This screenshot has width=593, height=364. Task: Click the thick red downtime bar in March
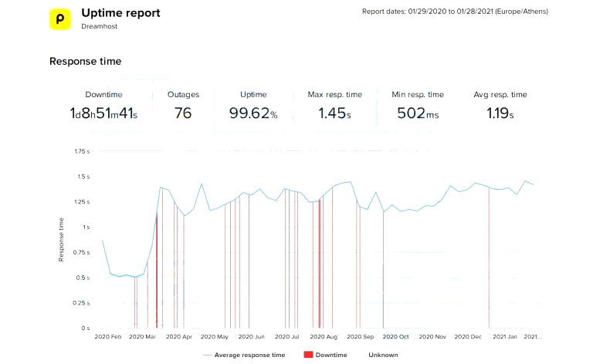(157, 270)
